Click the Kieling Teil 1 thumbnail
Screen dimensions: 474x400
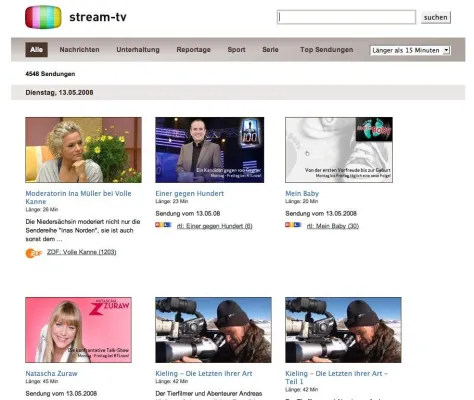[x=343, y=330]
